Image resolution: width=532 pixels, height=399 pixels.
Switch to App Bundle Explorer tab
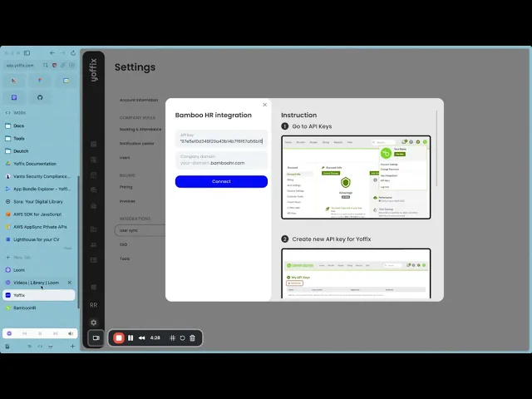39,189
